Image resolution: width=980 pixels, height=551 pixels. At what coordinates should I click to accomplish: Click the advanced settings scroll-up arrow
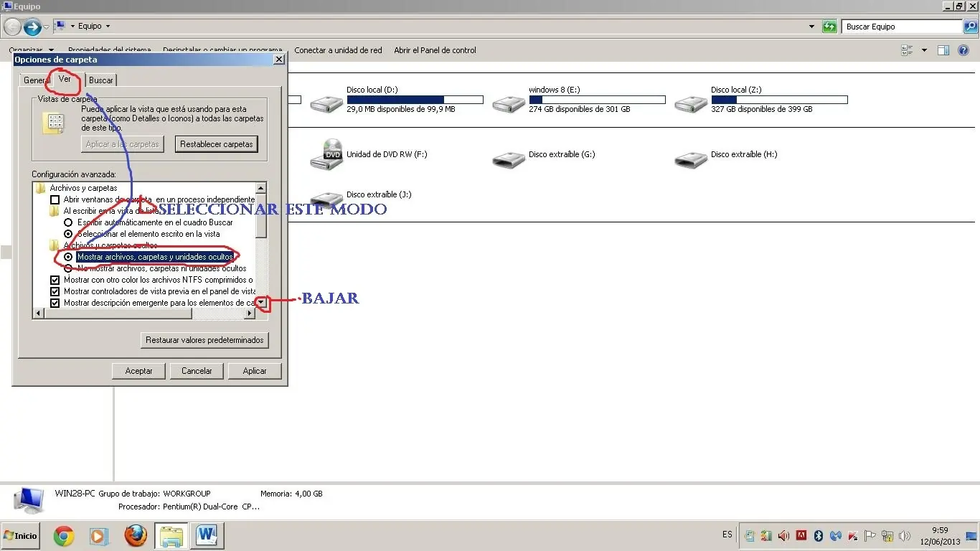(261, 188)
